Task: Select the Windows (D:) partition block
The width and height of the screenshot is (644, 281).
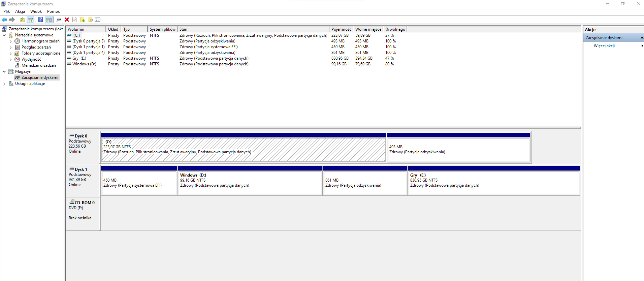Action: 250,181
